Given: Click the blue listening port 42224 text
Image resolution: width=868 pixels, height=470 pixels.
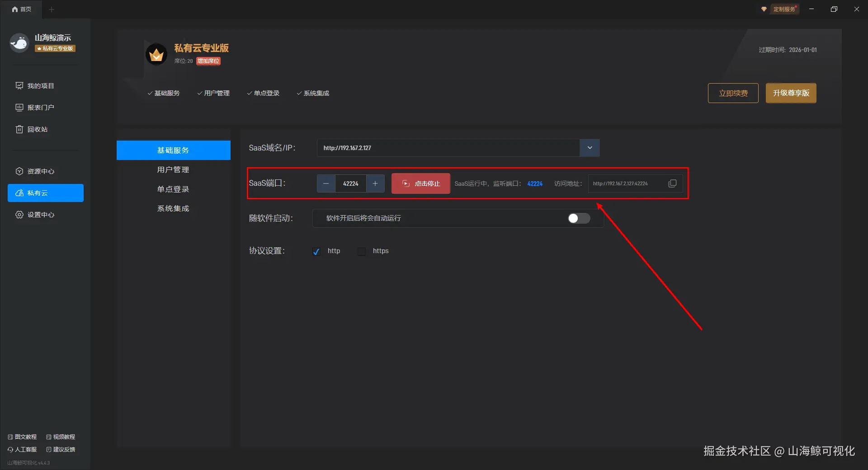Looking at the screenshot, I should 535,183.
